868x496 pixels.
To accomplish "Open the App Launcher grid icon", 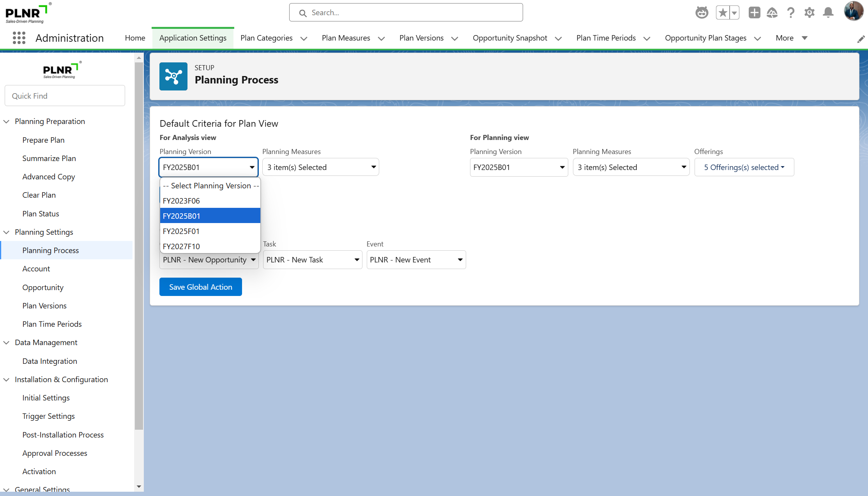I will [x=19, y=38].
